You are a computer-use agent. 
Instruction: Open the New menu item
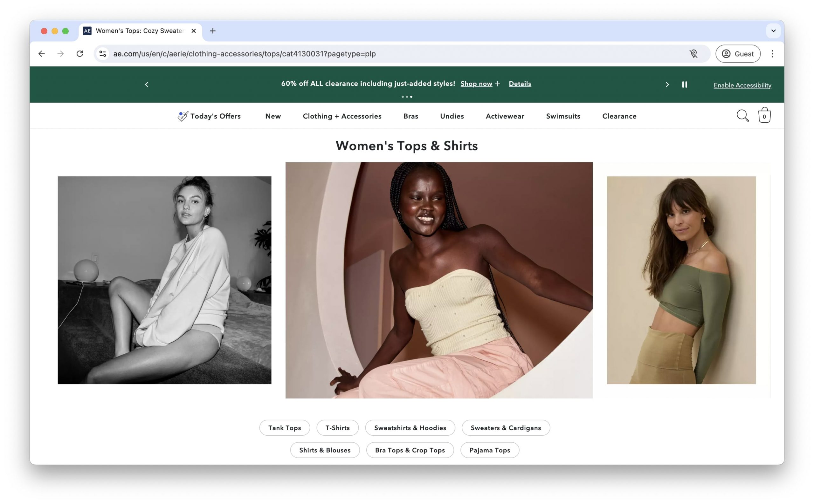tap(273, 116)
